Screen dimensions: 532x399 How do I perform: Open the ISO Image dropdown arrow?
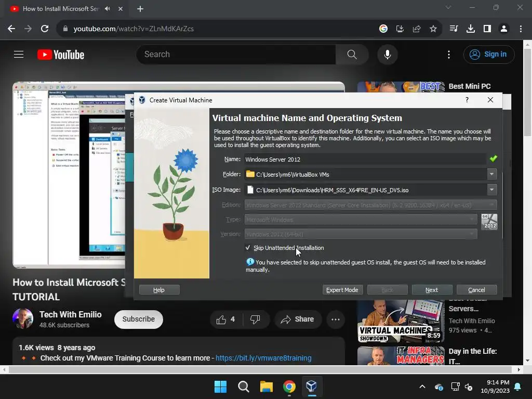491,190
